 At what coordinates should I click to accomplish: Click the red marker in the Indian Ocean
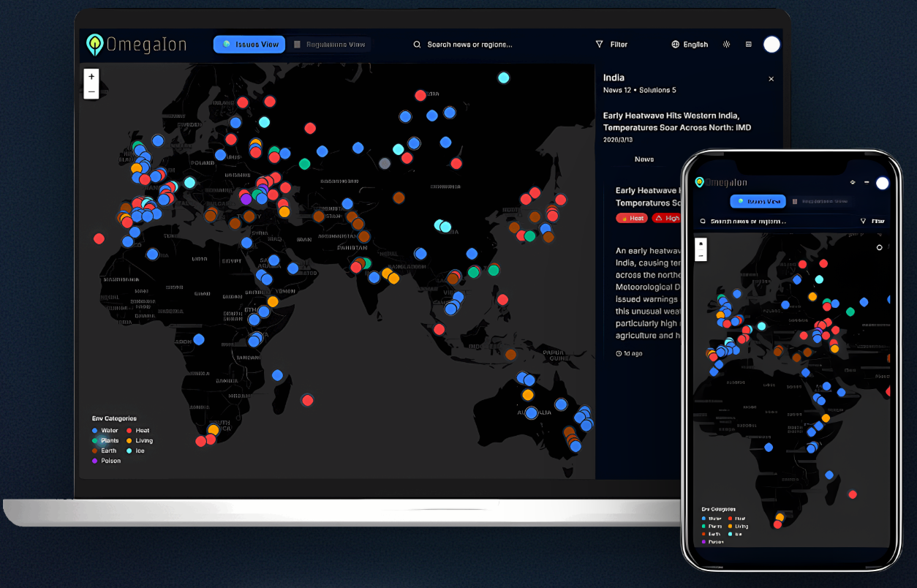[308, 400]
